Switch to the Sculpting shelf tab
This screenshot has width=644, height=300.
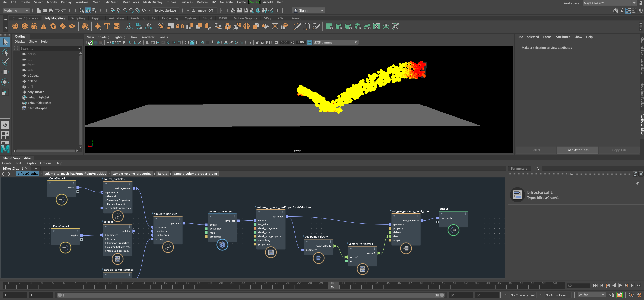(78, 18)
